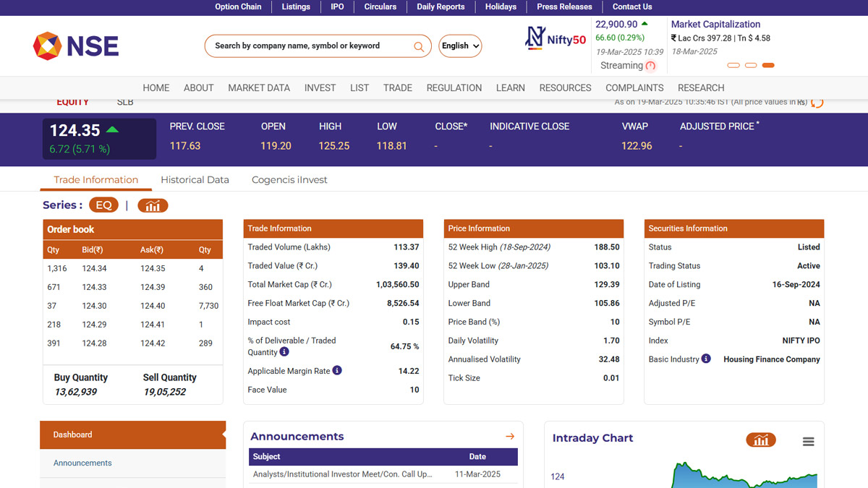Click the Index value NIFTY IPO
Screen dimensions: 868x488
[801, 341]
